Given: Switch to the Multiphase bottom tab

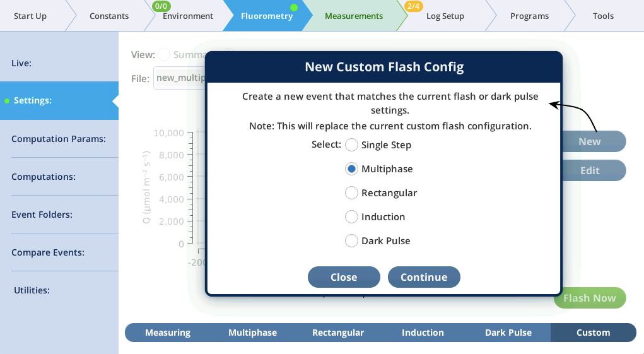Looking at the screenshot, I should 252,333.
